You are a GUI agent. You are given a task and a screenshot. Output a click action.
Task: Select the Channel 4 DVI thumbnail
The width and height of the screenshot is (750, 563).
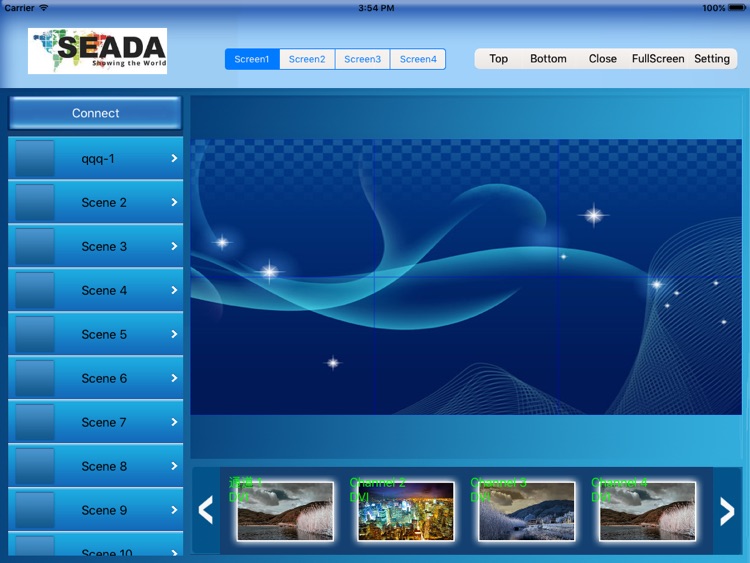tap(648, 511)
